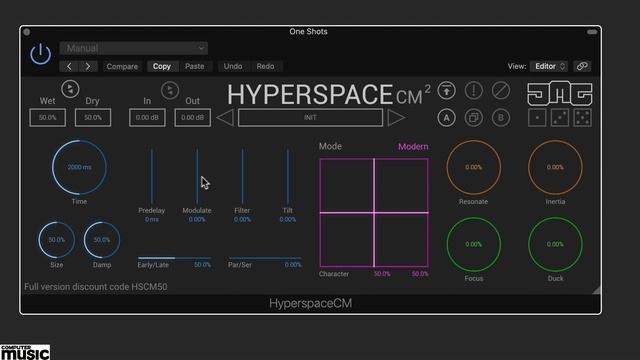Screen dimensions: 640x360
Task: Click the One Shots window title
Action: click(x=308, y=31)
